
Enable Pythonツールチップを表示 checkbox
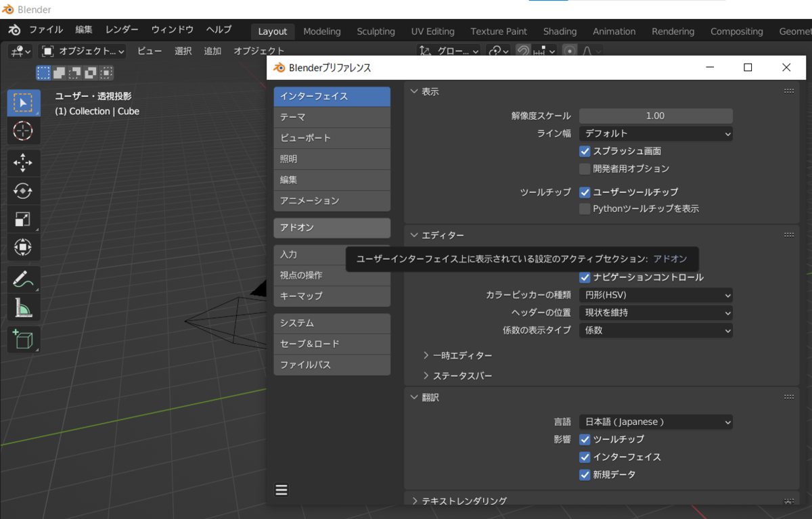coord(585,209)
